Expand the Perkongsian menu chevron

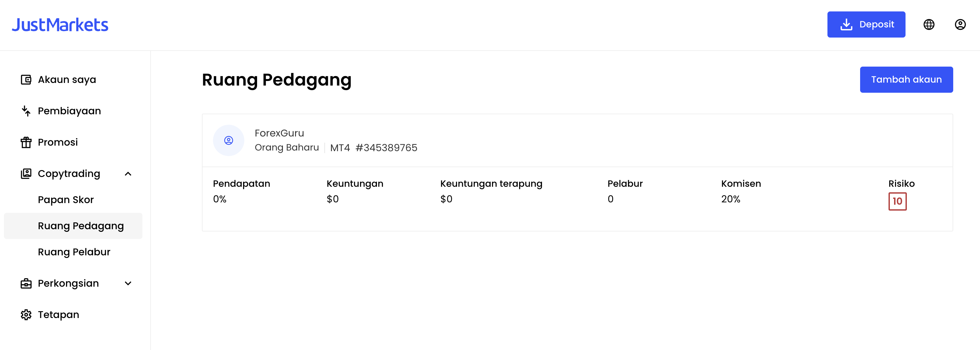[128, 283]
